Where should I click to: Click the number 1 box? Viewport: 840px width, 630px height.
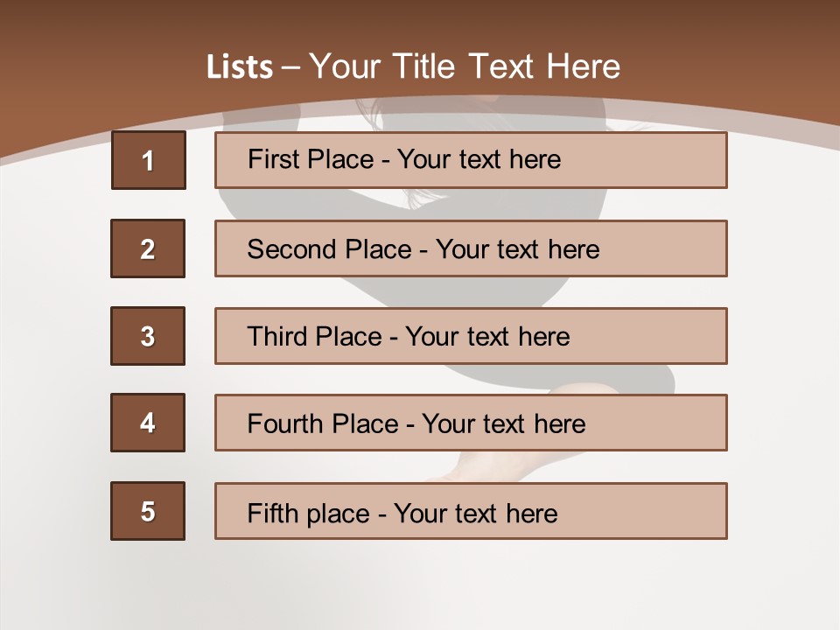148,160
